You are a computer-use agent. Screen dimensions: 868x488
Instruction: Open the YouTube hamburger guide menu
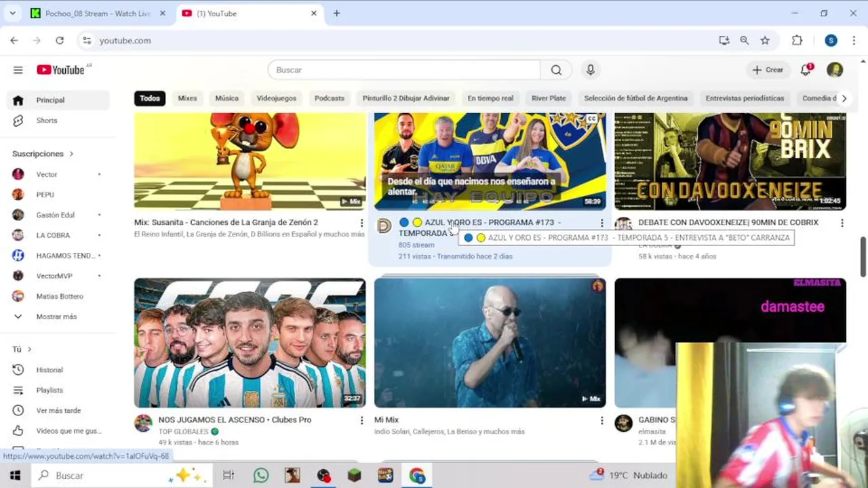(18, 70)
